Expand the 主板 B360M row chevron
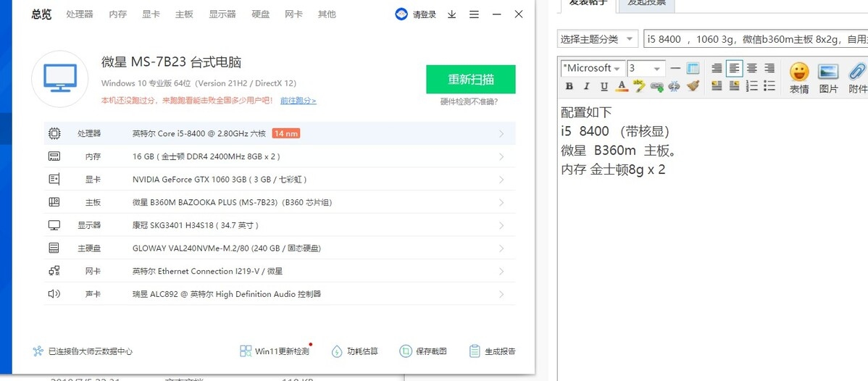This screenshot has height=381, width=868. coord(501,202)
